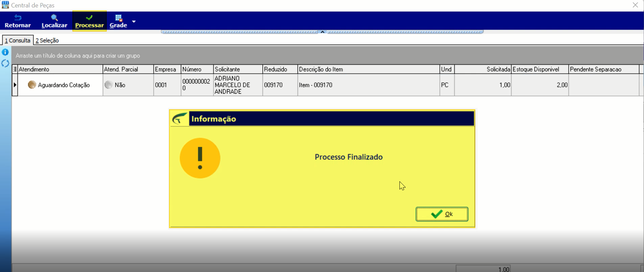Click the group-by column panel area text
The width and height of the screenshot is (644, 272).
78,56
